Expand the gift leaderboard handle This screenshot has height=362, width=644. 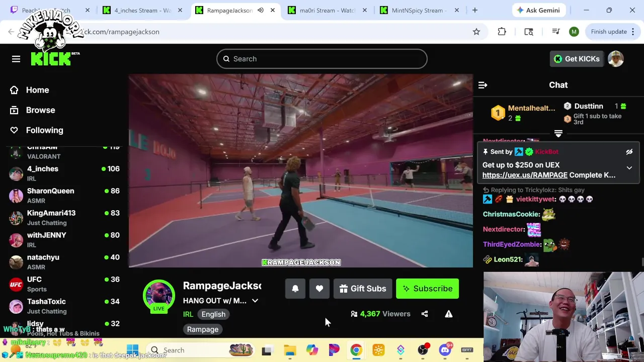558,134
